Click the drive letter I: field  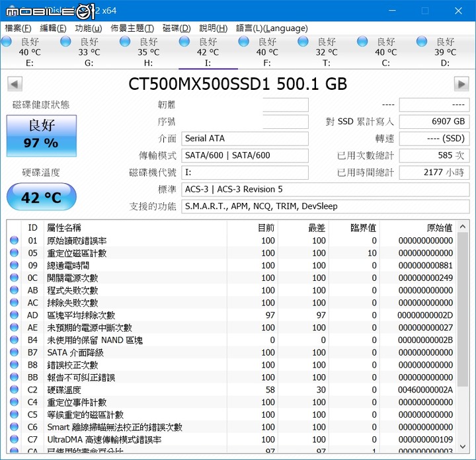pos(245,172)
